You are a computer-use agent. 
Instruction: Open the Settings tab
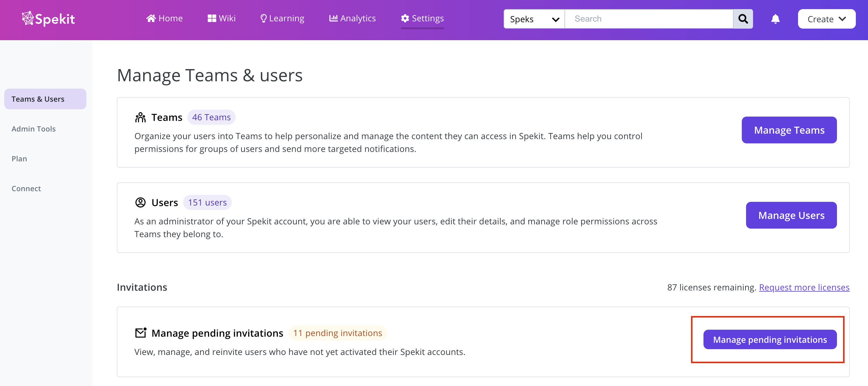(422, 18)
